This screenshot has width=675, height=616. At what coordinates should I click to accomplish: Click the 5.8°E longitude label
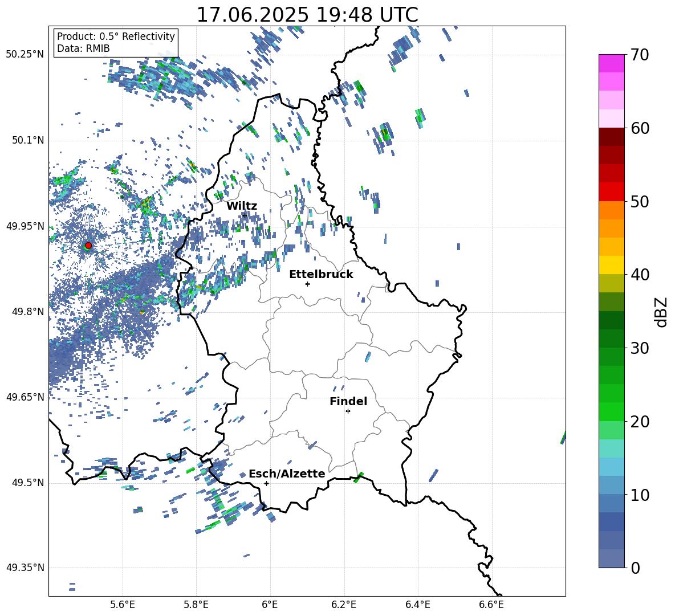click(x=196, y=605)
